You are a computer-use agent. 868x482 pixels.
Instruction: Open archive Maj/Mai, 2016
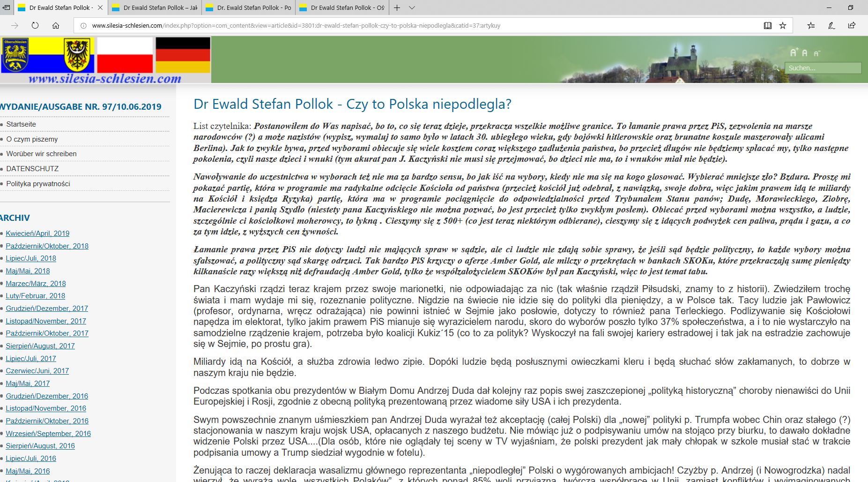(x=28, y=471)
